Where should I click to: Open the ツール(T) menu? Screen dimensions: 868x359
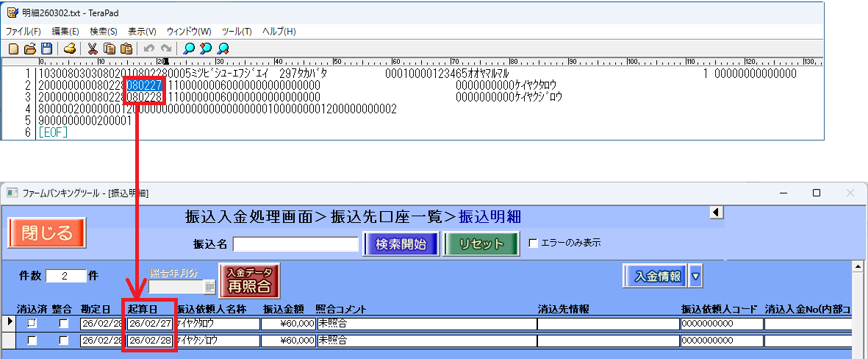tap(236, 32)
